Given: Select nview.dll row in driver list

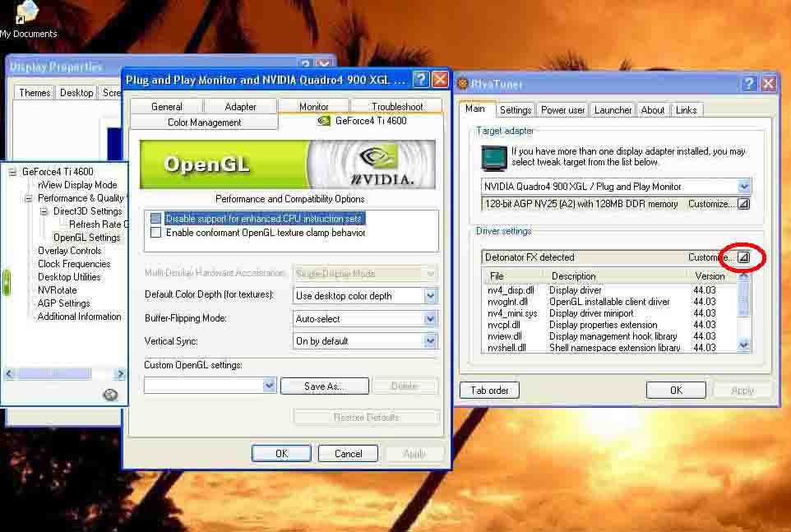Looking at the screenshot, I should click(610, 336).
